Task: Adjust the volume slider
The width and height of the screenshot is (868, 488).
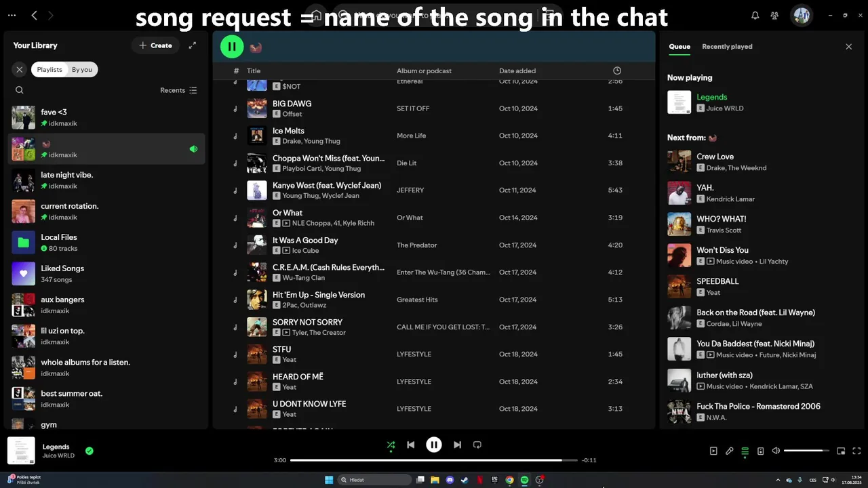Action: [807, 451]
